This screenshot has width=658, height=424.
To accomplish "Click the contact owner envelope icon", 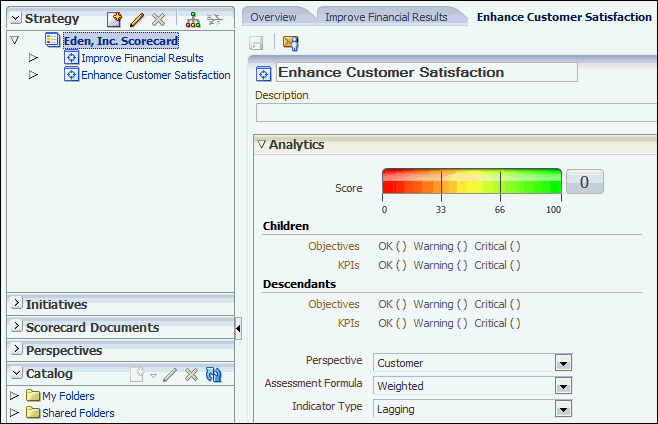I will tap(291, 43).
